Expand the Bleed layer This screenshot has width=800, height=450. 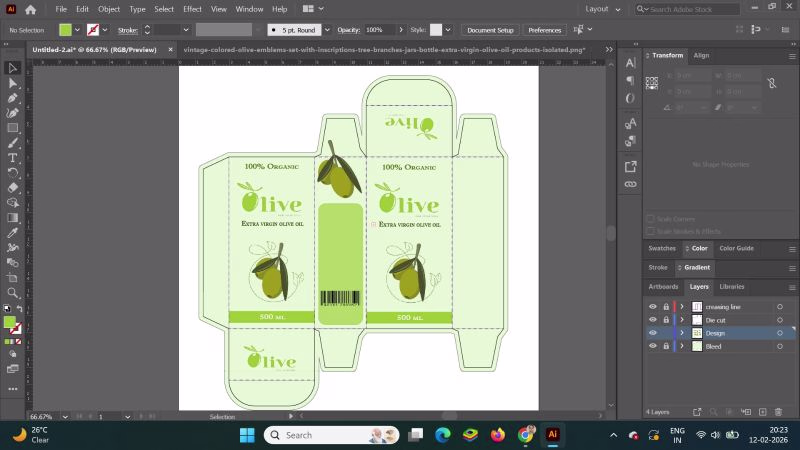coord(682,346)
